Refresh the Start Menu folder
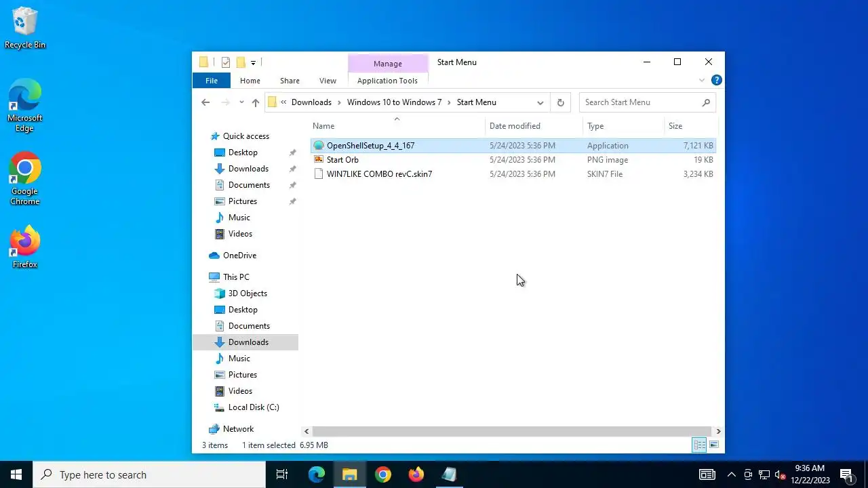This screenshot has width=868, height=488. [x=560, y=103]
